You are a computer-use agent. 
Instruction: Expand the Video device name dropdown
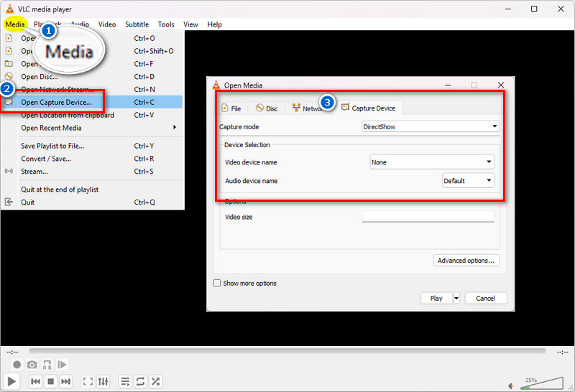click(x=432, y=162)
